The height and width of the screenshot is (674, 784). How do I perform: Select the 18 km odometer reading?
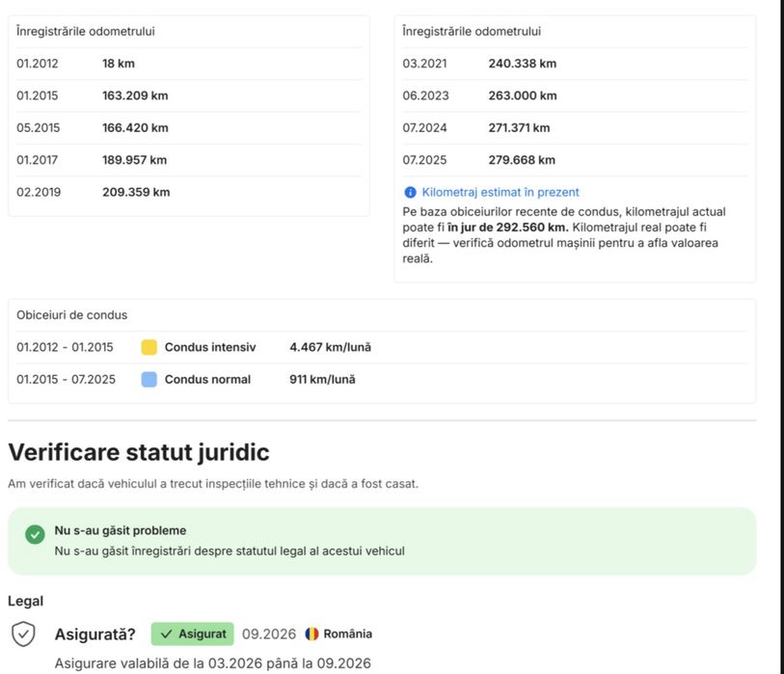click(x=119, y=64)
